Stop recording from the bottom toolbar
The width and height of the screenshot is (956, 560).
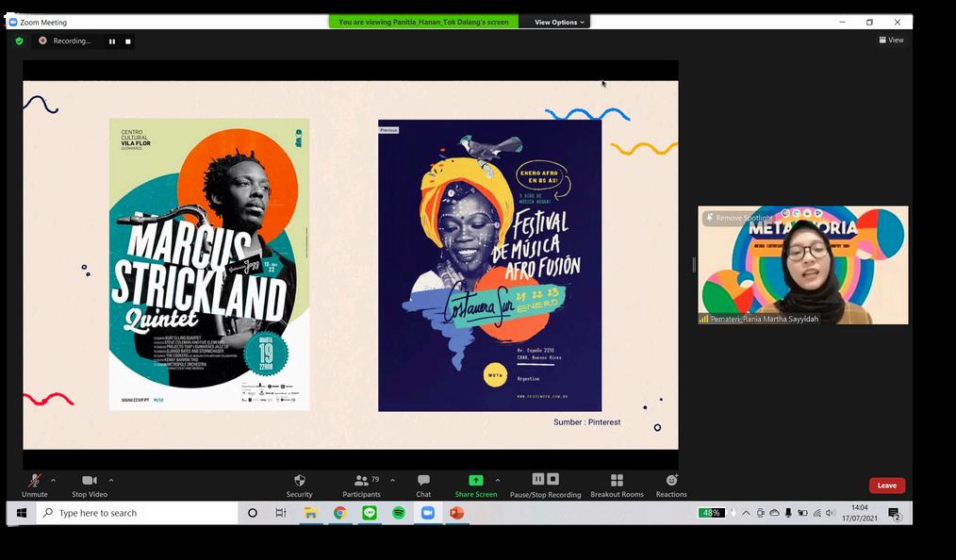pos(553,479)
